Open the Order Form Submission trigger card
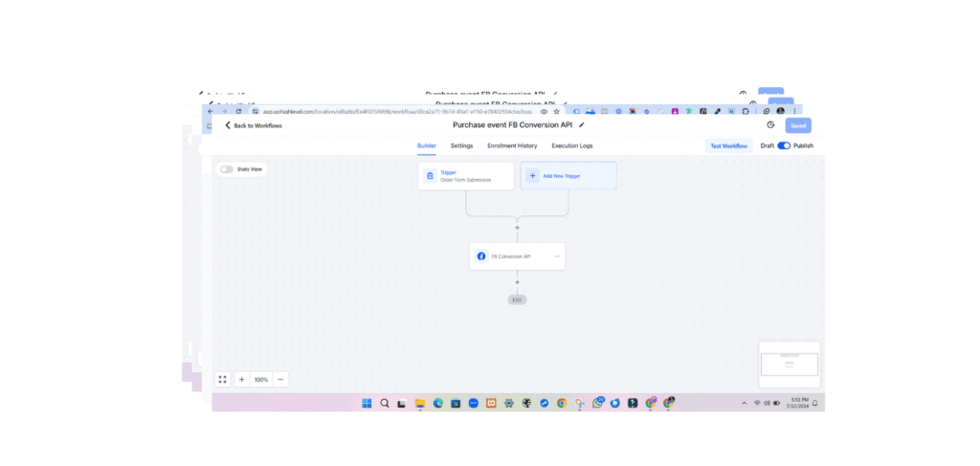 (x=466, y=176)
